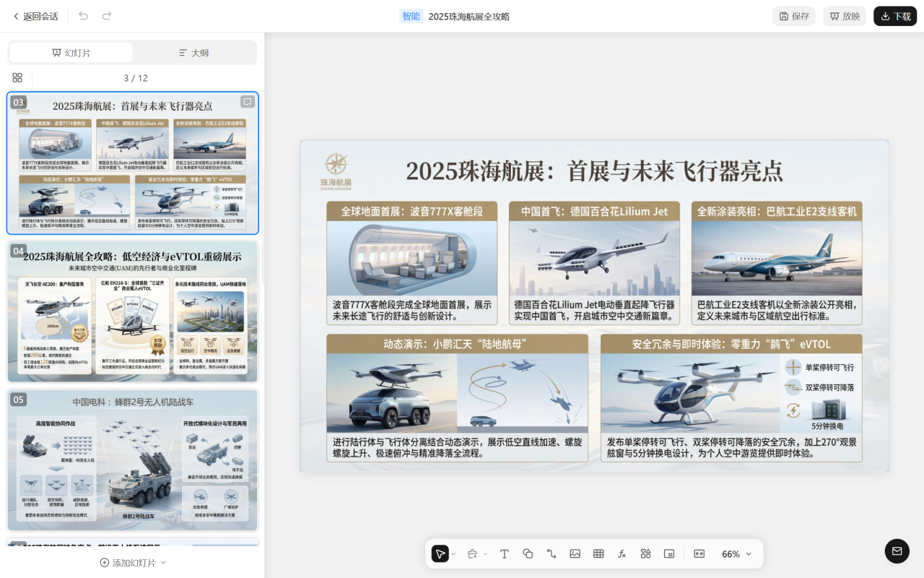Open the Shape tool from the toolbar
This screenshot has height=578, width=924.
click(x=528, y=553)
